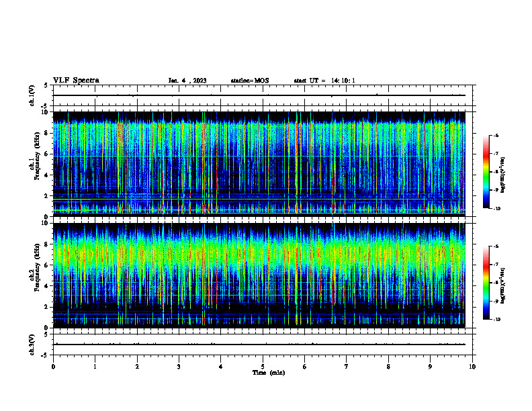The width and height of the screenshot is (532, 411).
Task: Click the ch.2 frequency tick label '8'
Action: point(46,244)
